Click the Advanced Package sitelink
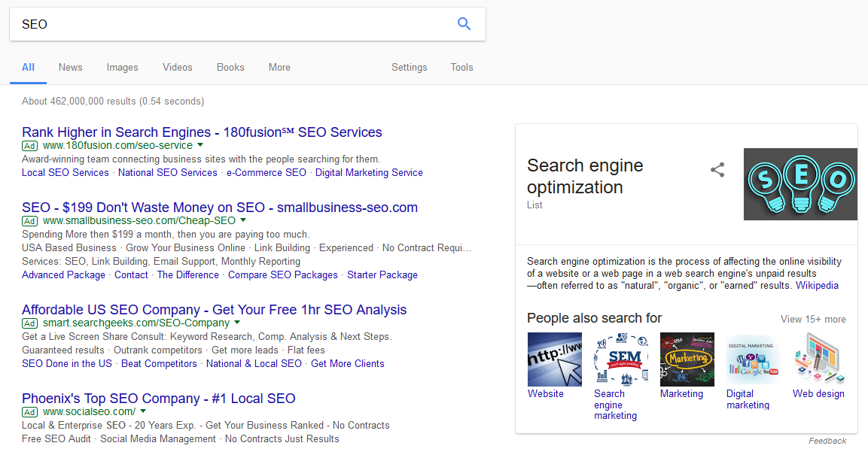Viewport: 868px width, 458px height. (x=64, y=275)
